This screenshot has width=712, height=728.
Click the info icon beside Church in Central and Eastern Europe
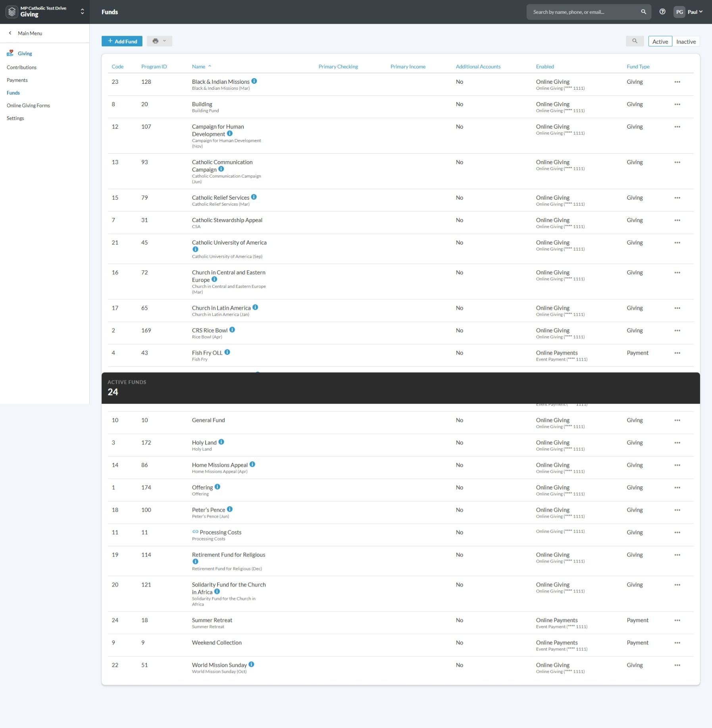click(214, 279)
